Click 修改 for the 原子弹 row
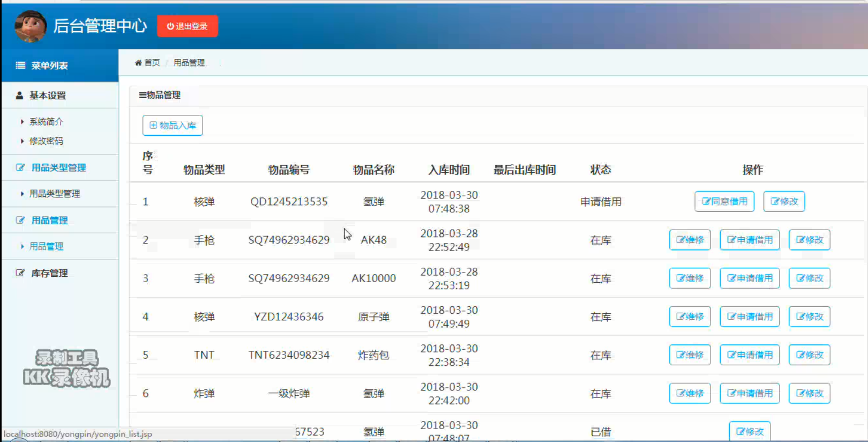868x442 pixels. (x=809, y=316)
